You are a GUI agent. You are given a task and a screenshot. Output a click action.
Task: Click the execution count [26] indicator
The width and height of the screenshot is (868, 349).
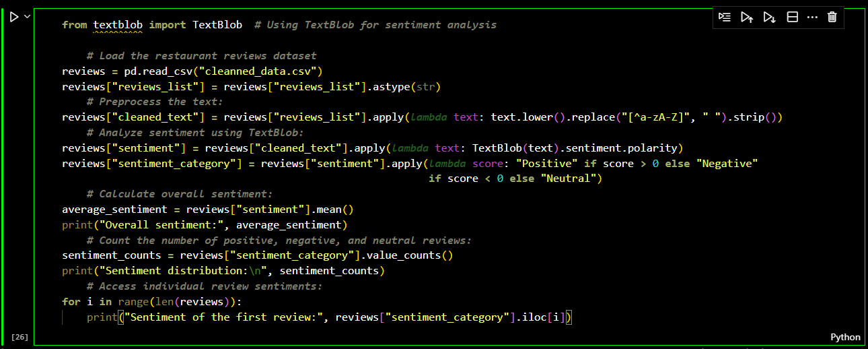(x=20, y=337)
